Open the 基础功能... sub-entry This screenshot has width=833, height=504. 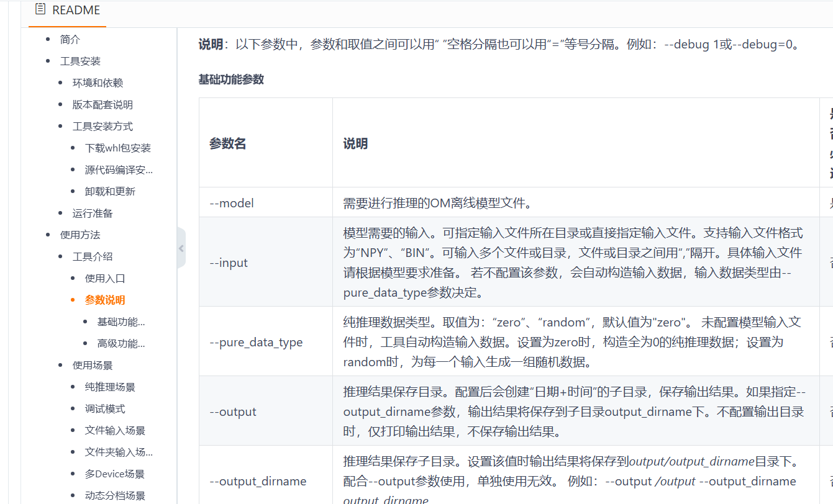[x=121, y=322]
